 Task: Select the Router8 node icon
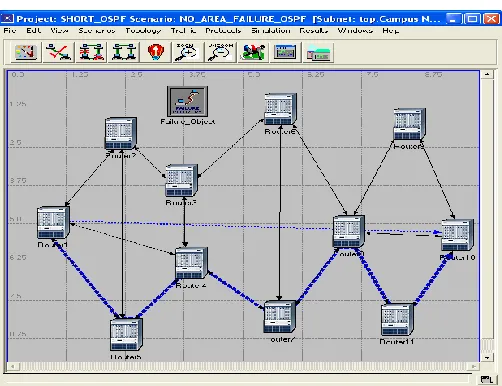tap(409, 124)
